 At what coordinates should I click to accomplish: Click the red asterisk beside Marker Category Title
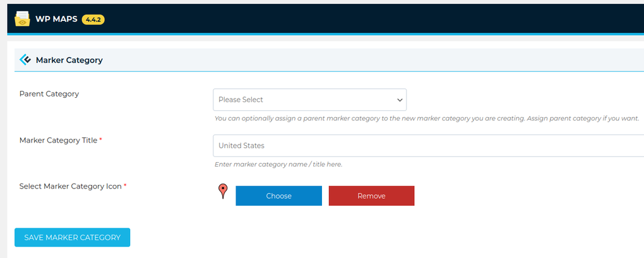pyautogui.click(x=100, y=139)
